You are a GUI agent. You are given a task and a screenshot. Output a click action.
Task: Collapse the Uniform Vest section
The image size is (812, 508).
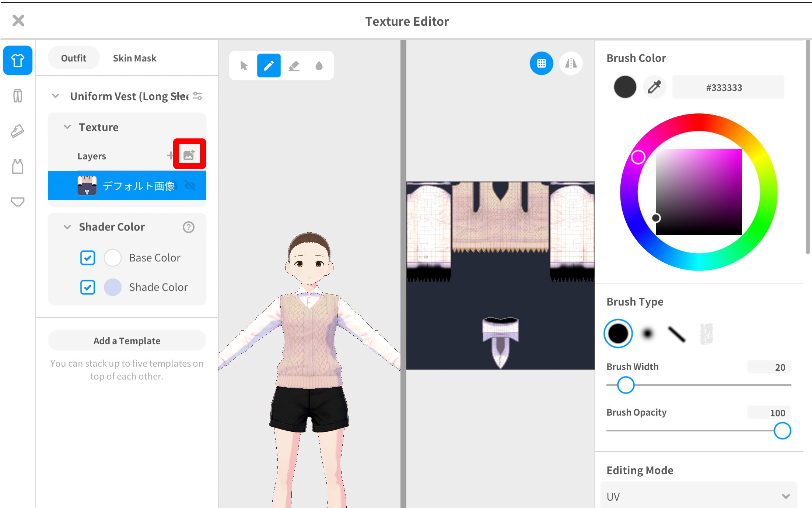(x=55, y=96)
